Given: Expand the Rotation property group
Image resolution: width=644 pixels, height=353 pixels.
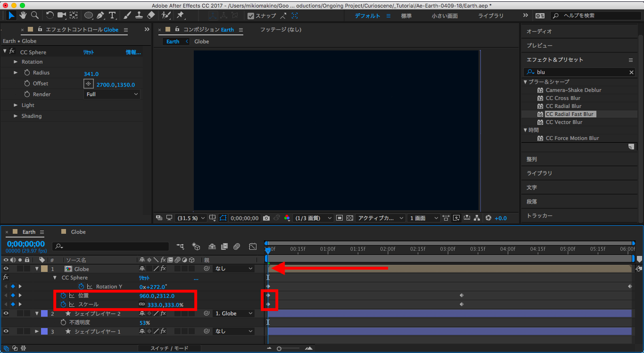Looking at the screenshot, I should click(x=16, y=62).
